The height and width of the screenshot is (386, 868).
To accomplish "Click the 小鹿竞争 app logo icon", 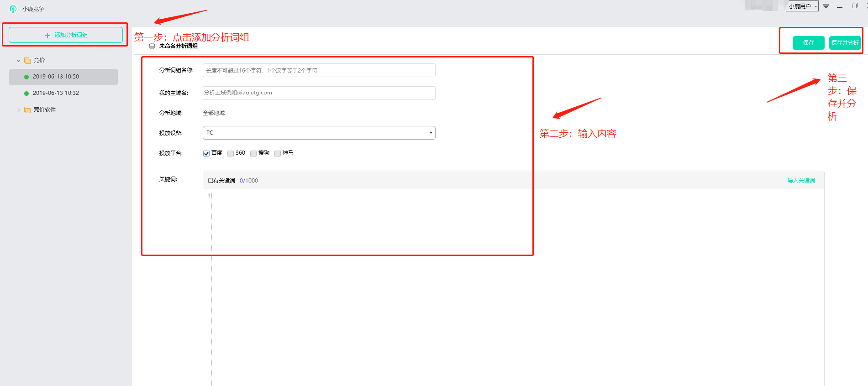I will point(13,9).
